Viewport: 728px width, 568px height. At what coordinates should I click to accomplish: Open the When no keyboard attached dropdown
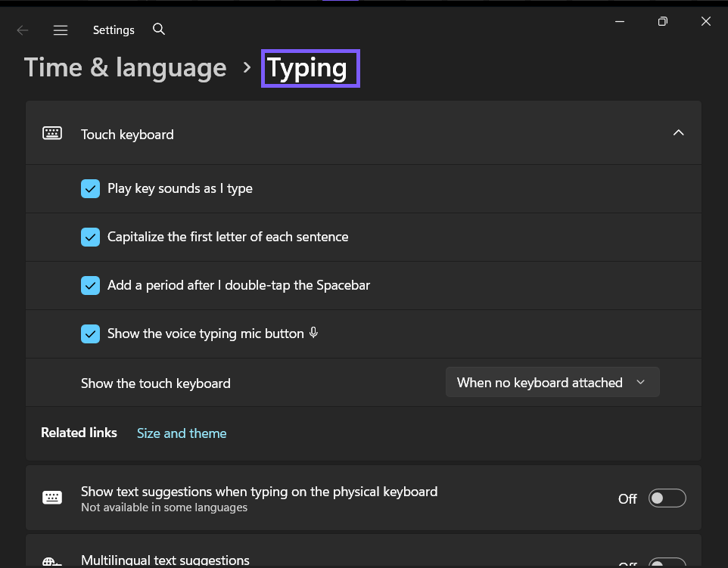pyautogui.click(x=552, y=383)
